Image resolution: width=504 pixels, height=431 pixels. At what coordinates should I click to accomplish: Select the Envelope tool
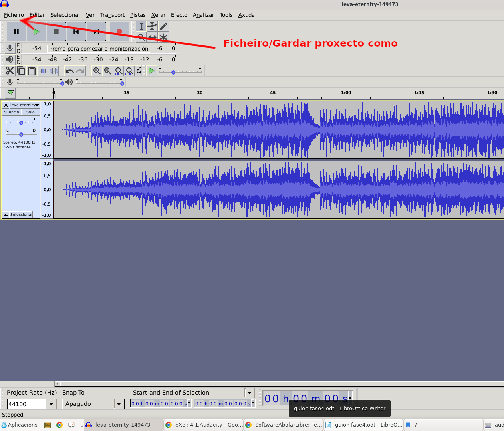tap(152, 26)
